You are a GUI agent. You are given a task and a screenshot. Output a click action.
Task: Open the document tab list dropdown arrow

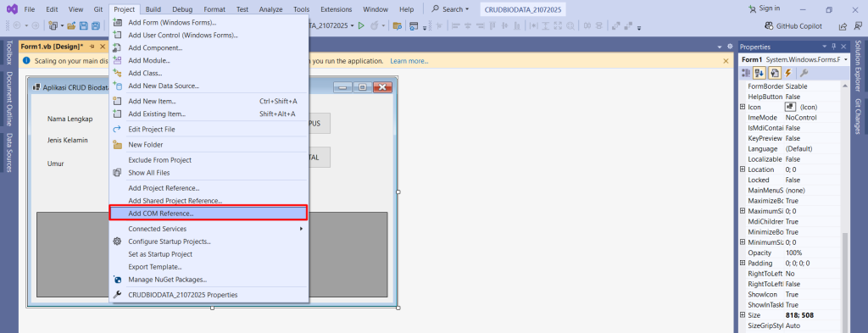(721, 47)
